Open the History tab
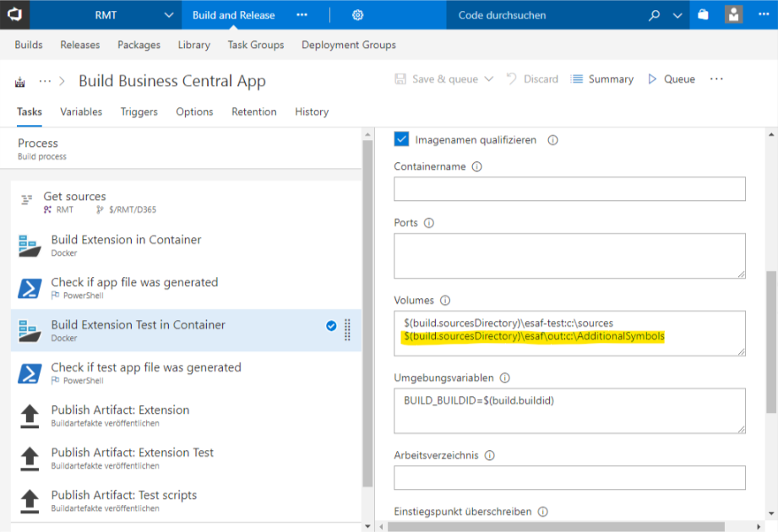The width and height of the screenshot is (778, 532). 312,111
